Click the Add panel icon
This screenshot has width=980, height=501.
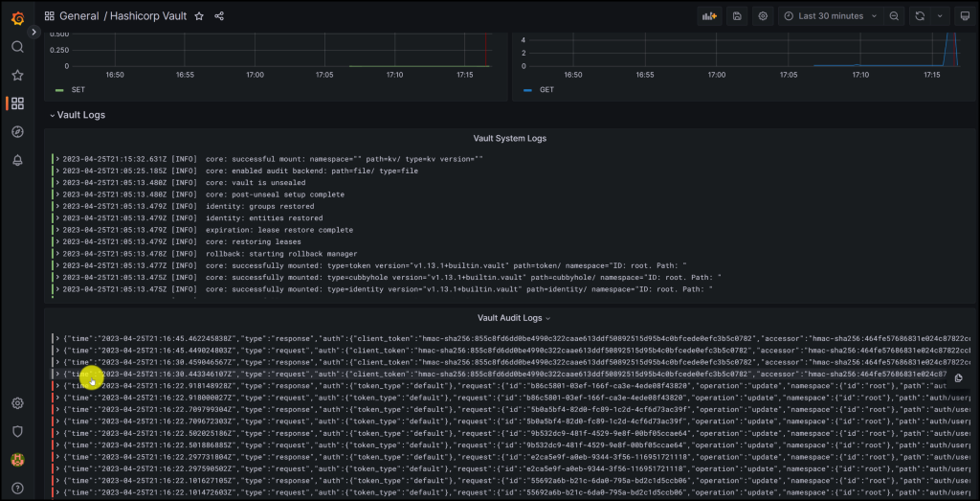(709, 16)
